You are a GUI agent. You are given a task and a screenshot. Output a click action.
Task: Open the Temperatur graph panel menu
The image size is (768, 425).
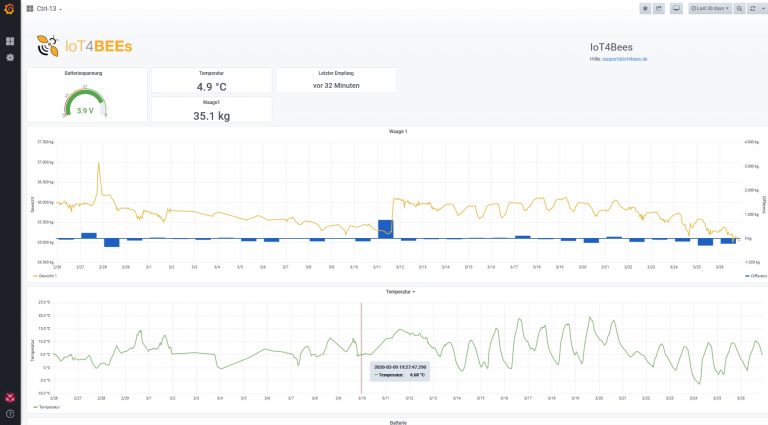[400, 292]
